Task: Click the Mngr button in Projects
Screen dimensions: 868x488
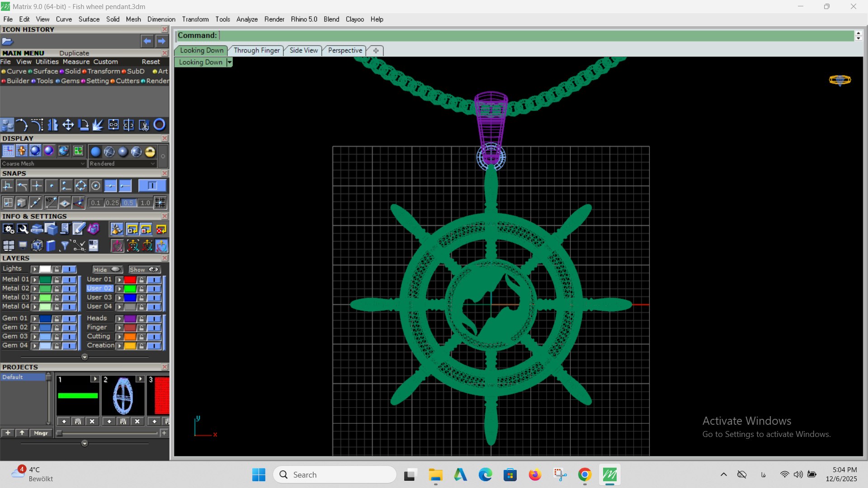Action: [x=41, y=433]
